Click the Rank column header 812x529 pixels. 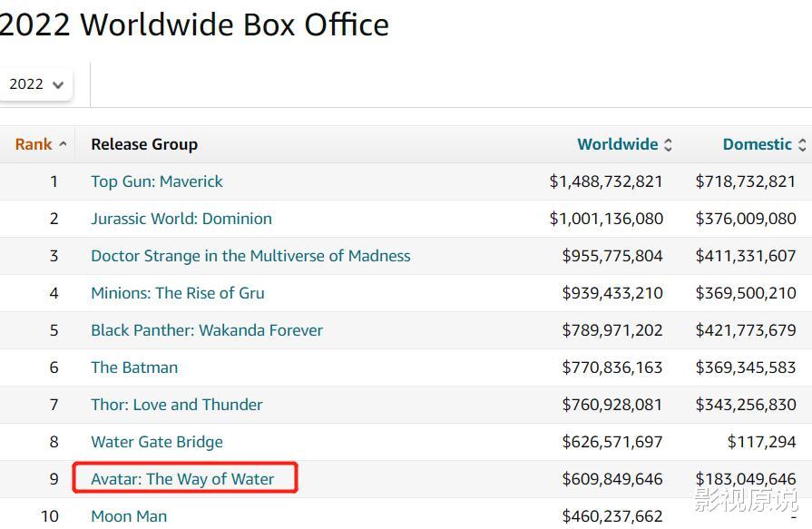tap(34, 144)
